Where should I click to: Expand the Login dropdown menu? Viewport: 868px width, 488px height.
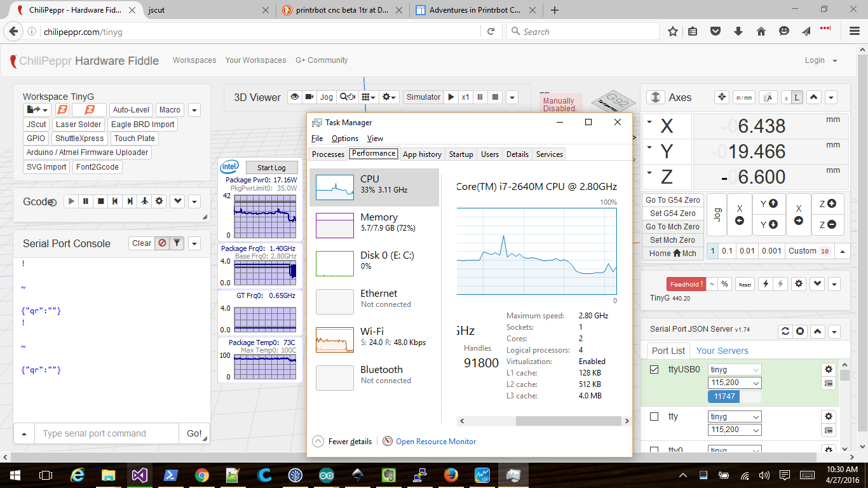[x=821, y=60]
